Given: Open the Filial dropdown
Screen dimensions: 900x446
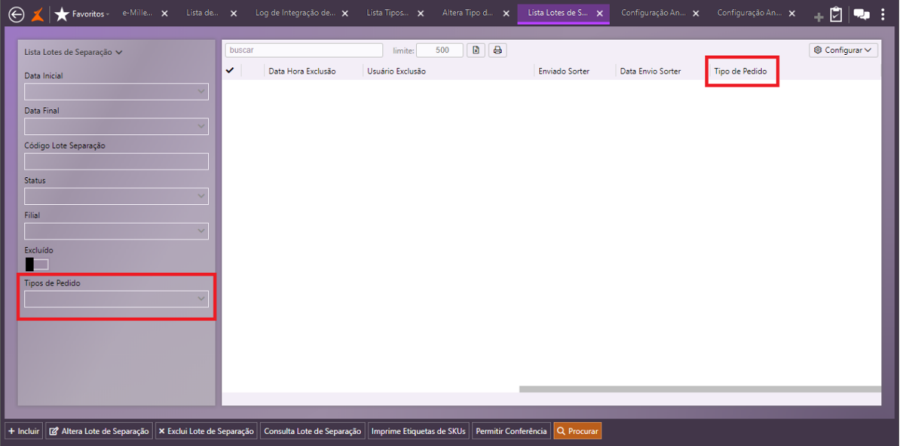Looking at the screenshot, I should click(x=116, y=231).
